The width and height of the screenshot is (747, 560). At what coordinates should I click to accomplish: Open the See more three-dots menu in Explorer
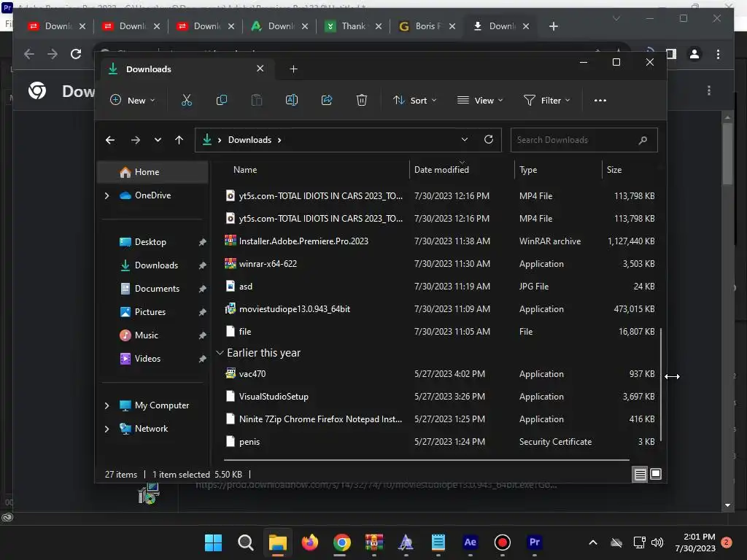(600, 100)
